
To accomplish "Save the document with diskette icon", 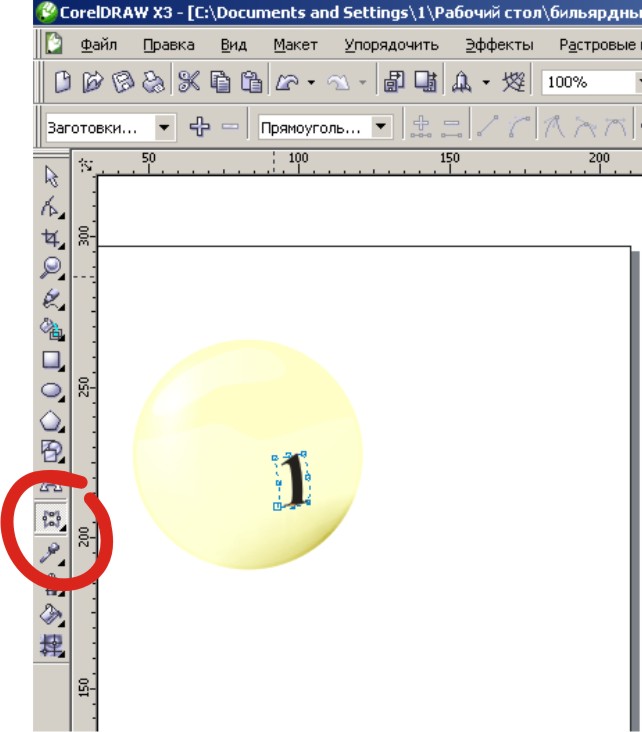I will [122, 82].
